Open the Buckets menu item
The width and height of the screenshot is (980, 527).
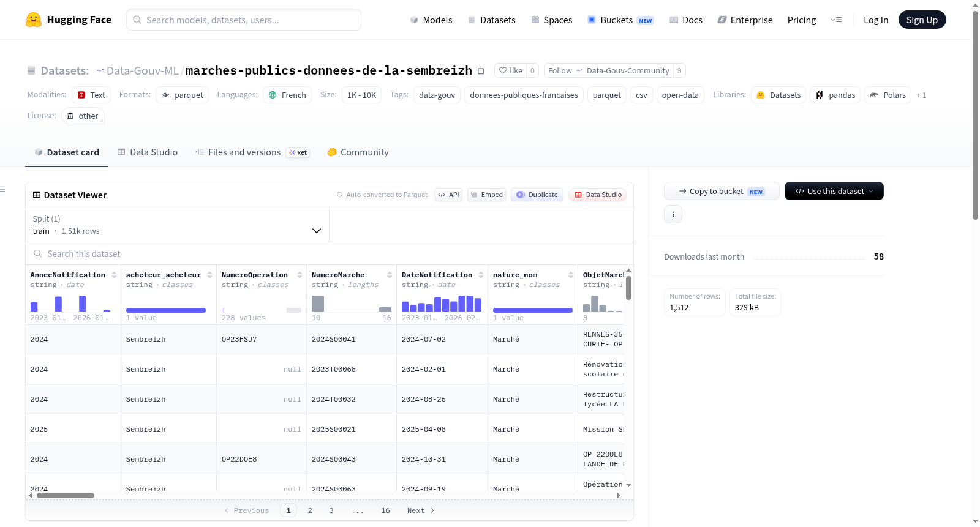tap(620, 20)
